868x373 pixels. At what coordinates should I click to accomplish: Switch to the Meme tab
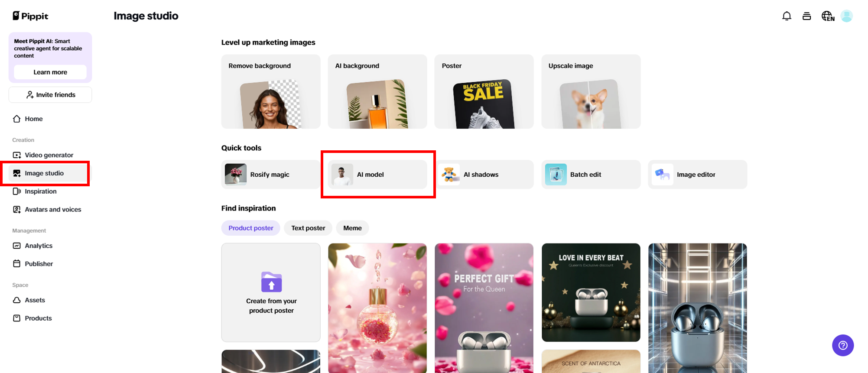[352, 228]
